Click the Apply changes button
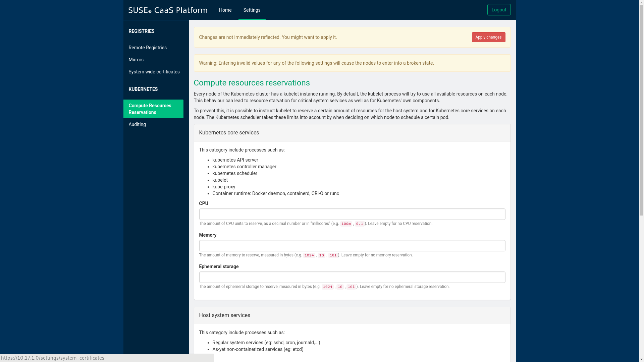 click(488, 37)
